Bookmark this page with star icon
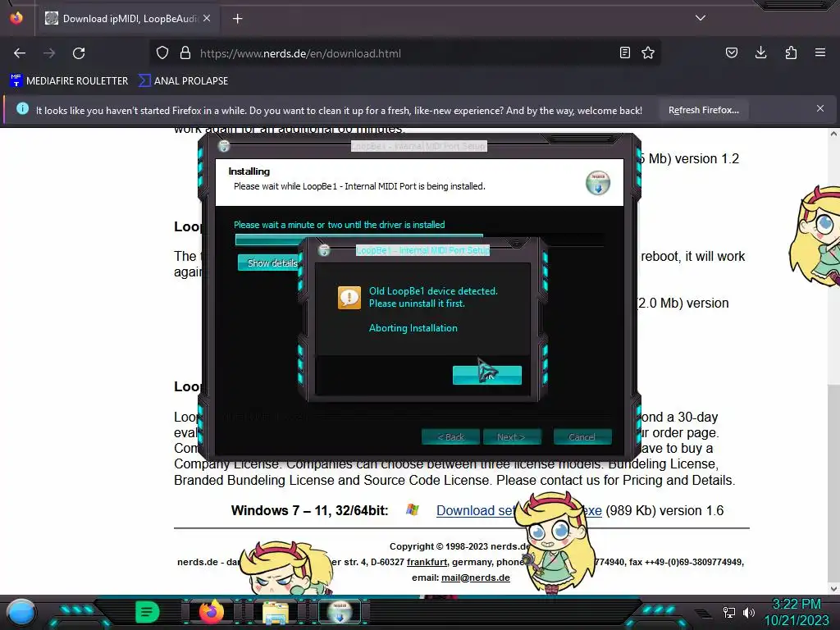The height and width of the screenshot is (630, 840). (648, 53)
